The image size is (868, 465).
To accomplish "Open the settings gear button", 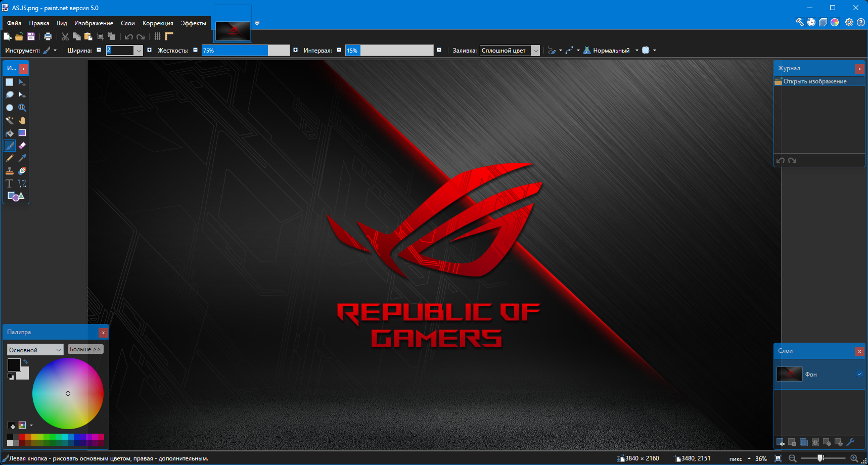I will (849, 22).
